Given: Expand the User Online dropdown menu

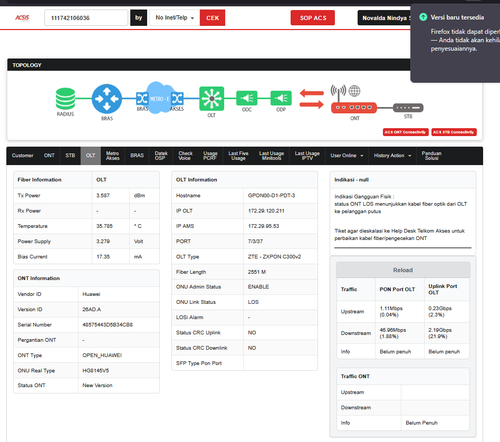Looking at the screenshot, I should 347,156.
